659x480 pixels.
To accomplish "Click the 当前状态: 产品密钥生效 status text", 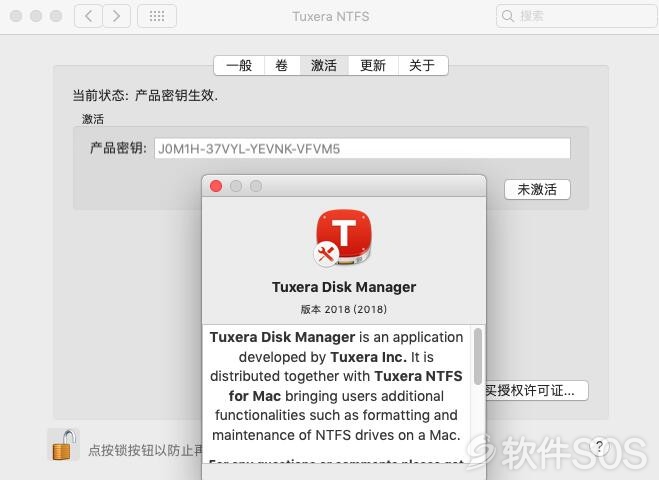I will (x=145, y=96).
